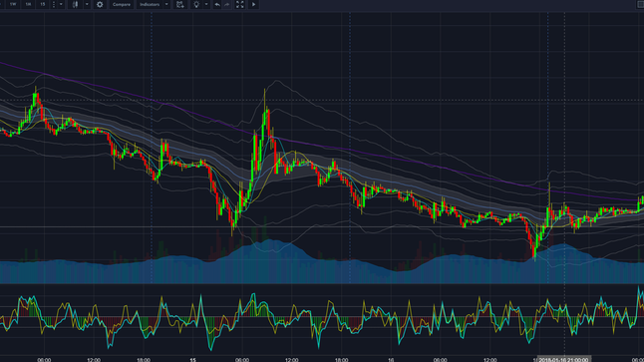Click the top-right panel layout icon
644x362 pixels.
[x=640, y=4]
